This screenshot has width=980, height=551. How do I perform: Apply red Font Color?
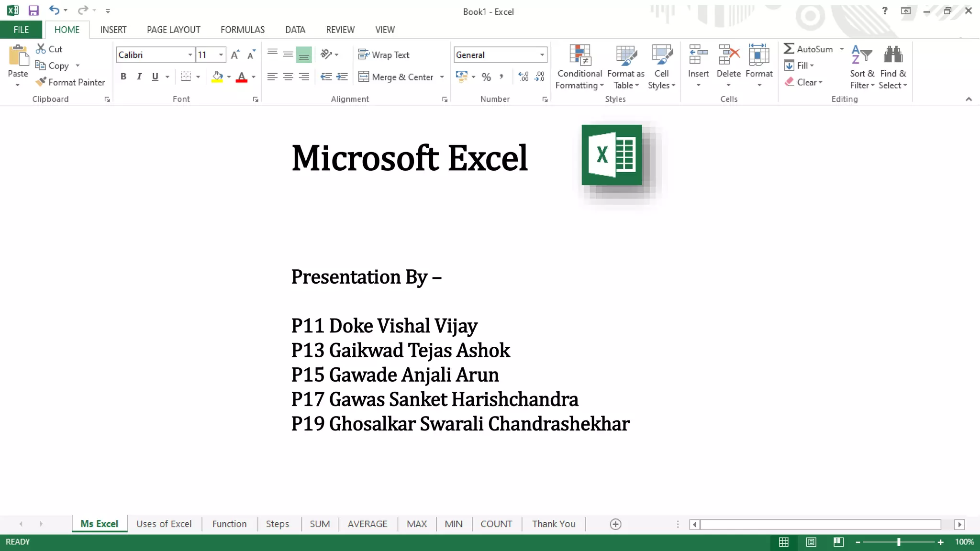point(242,77)
